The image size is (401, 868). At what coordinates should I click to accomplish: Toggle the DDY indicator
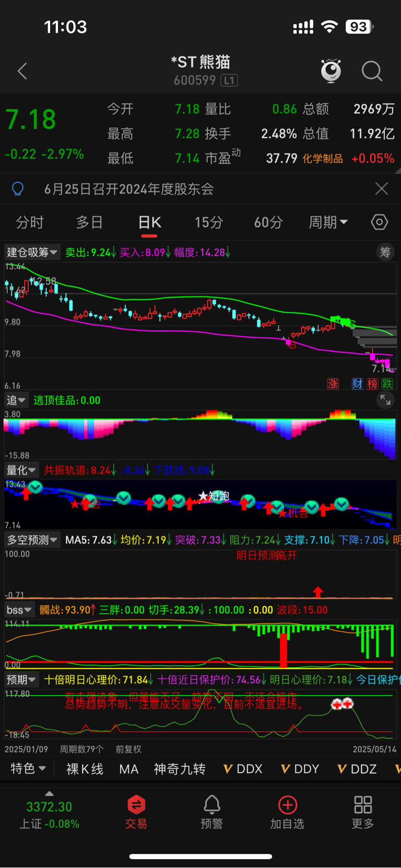(x=300, y=769)
